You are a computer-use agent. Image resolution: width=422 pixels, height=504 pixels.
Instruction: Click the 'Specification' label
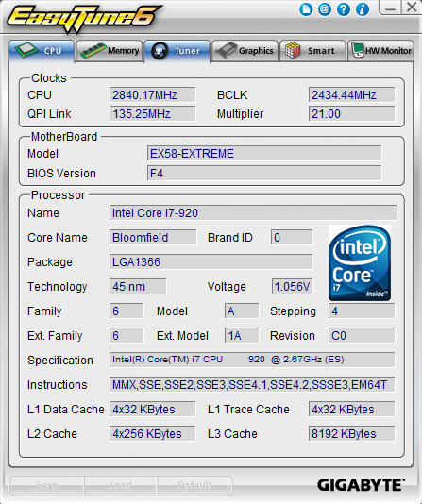(x=60, y=361)
